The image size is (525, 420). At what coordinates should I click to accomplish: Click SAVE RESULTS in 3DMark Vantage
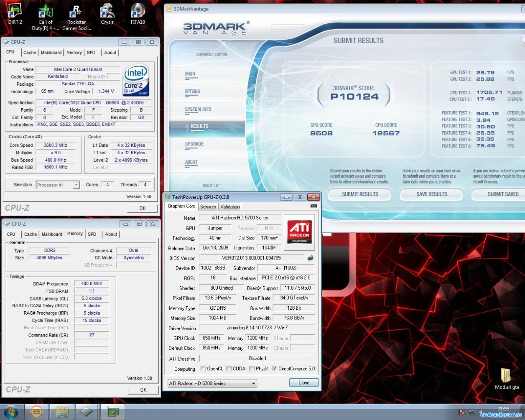[x=432, y=194]
